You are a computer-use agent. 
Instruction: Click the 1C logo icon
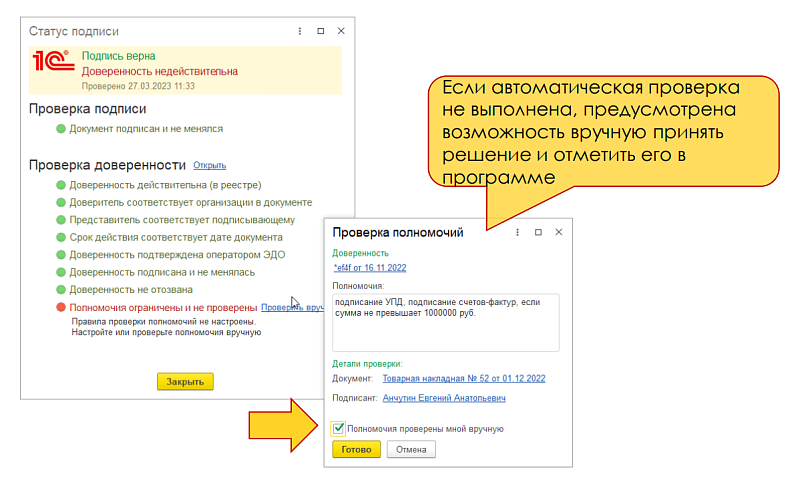[x=53, y=61]
